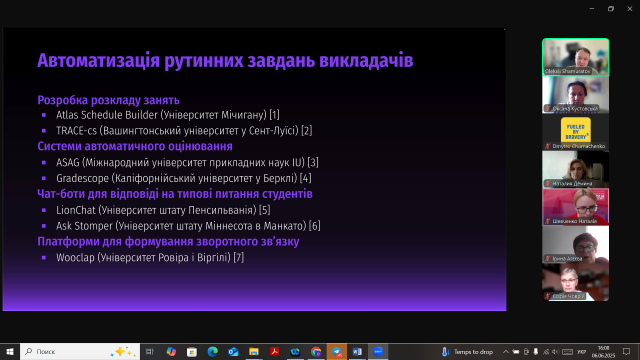The height and width of the screenshot is (360, 640).
Task: Open Adobe Acrobat taskbar icon
Action: click(x=275, y=351)
